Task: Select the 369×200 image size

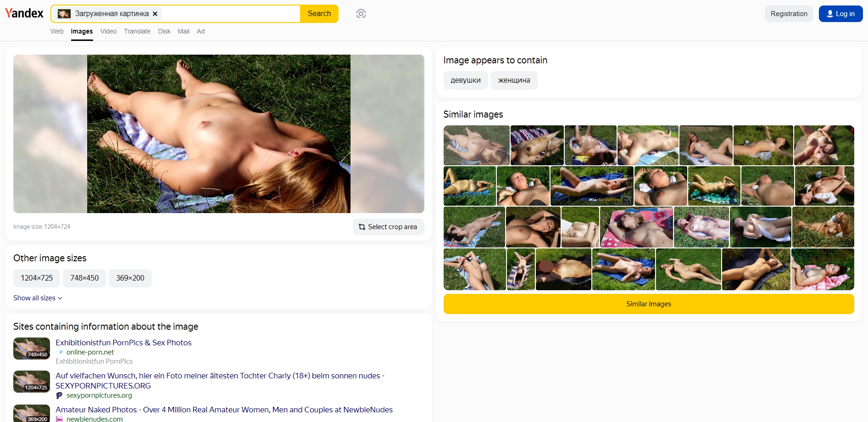Action: (x=130, y=278)
